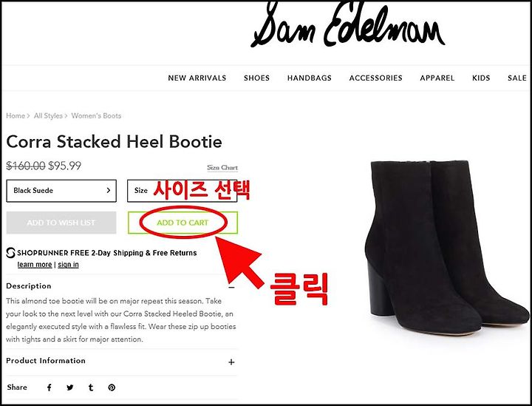Open the Size Chart link
Viewport: 532px width, 406px height.
pyautogui.click(x=222, y=168)
